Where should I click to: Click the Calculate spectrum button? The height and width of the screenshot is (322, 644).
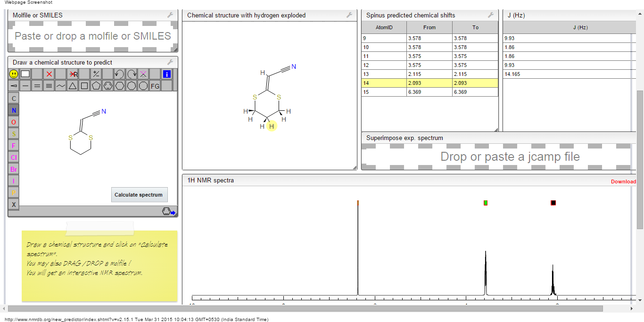click(x=139, y=195)
